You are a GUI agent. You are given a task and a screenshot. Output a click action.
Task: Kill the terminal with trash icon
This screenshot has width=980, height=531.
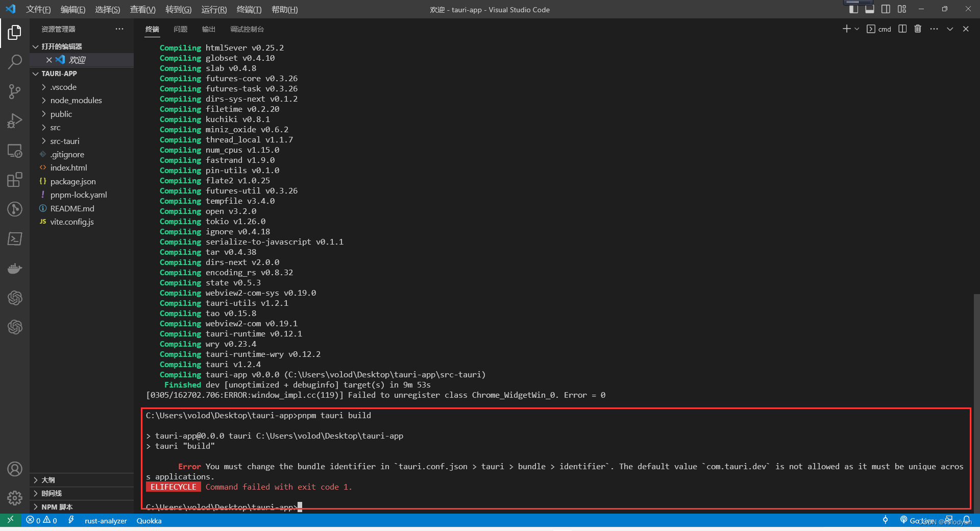918,29
